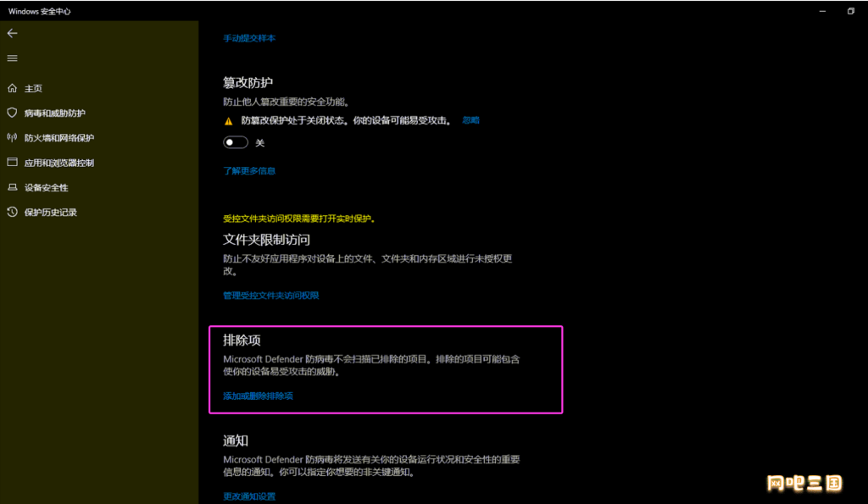Image resolution: width=868 pixels, height=504 pixels.
Task: Click the 通知 heading
Action: click(236, 440)
